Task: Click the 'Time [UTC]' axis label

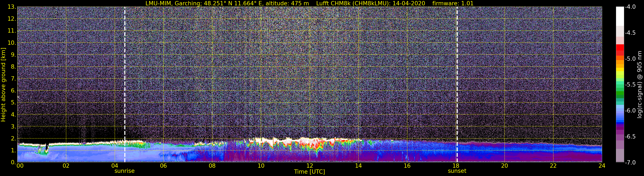Action: 310,172
